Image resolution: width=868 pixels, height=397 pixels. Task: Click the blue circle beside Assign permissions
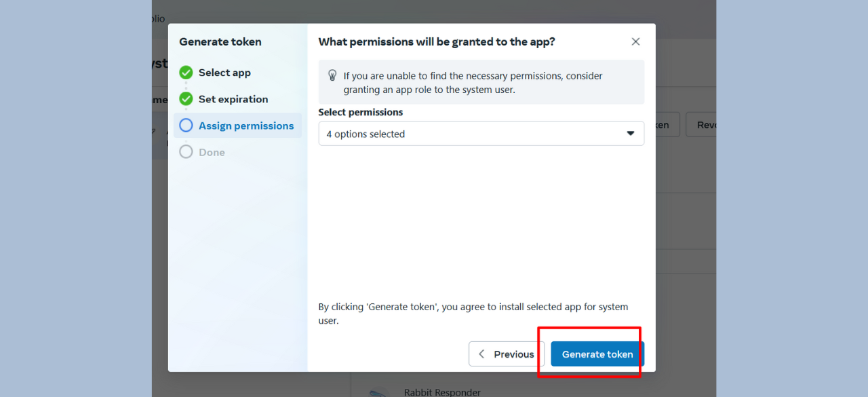(186, 126)
